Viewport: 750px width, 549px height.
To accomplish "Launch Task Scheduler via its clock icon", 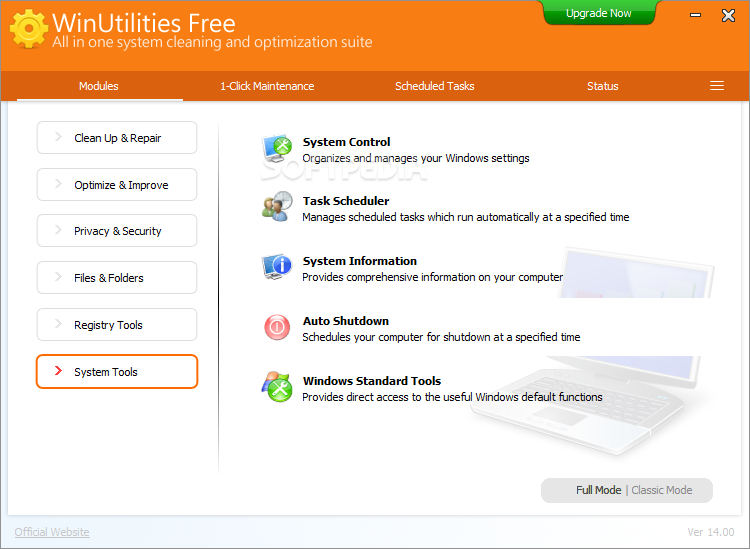I will point(277,207).
